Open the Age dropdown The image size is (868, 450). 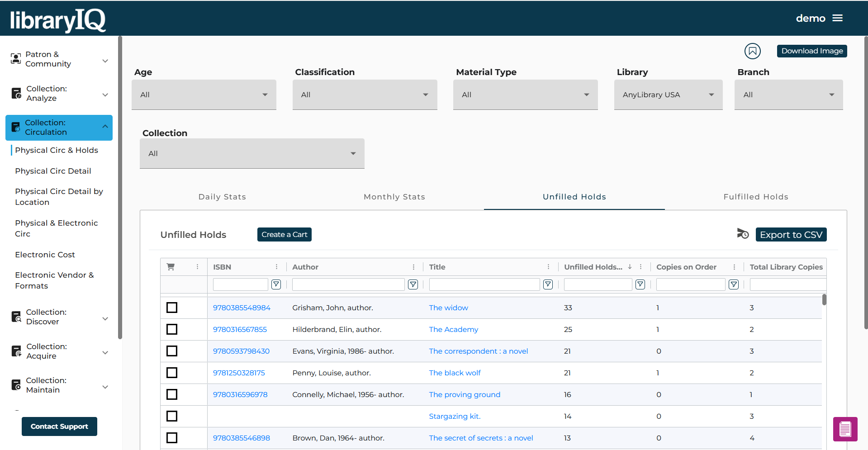204,95
